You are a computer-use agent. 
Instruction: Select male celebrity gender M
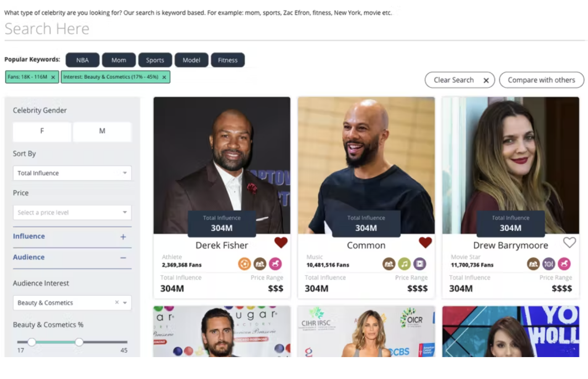(x=102, y=131)
